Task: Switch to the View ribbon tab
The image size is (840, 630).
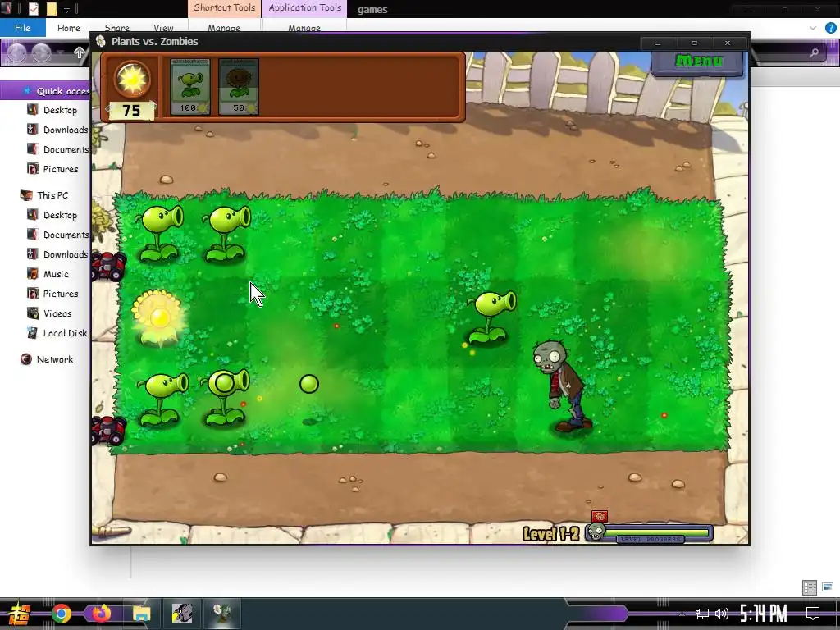Action: point(163,28)
